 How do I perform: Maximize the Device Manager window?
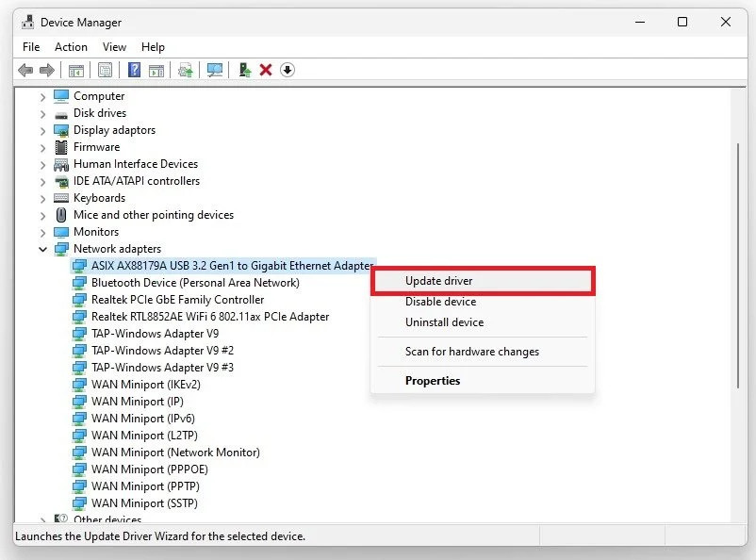click(682, 22)
